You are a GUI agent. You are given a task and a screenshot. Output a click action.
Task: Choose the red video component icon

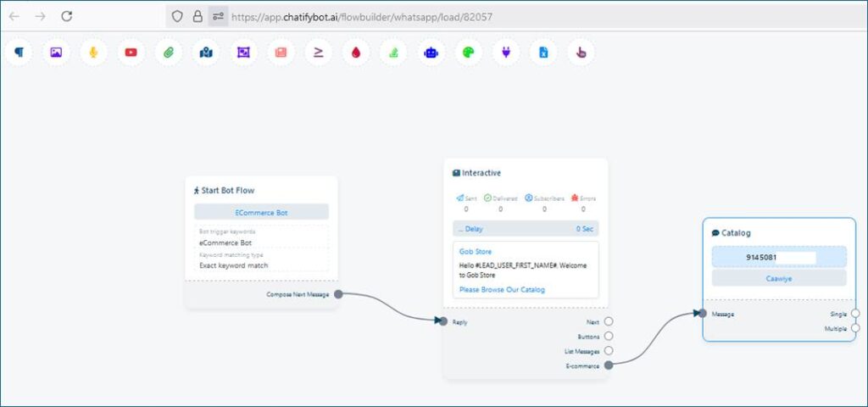(x=131, y=53)
